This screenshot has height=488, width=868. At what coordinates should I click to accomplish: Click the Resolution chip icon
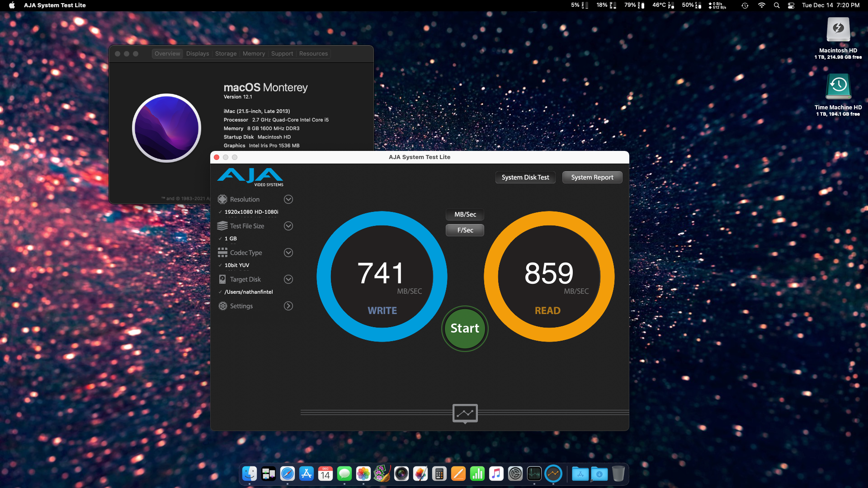(x=222, y=199)
